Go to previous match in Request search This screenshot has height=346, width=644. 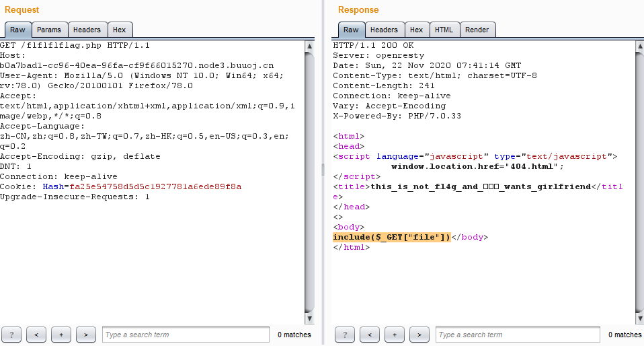(x=36, y=335)
